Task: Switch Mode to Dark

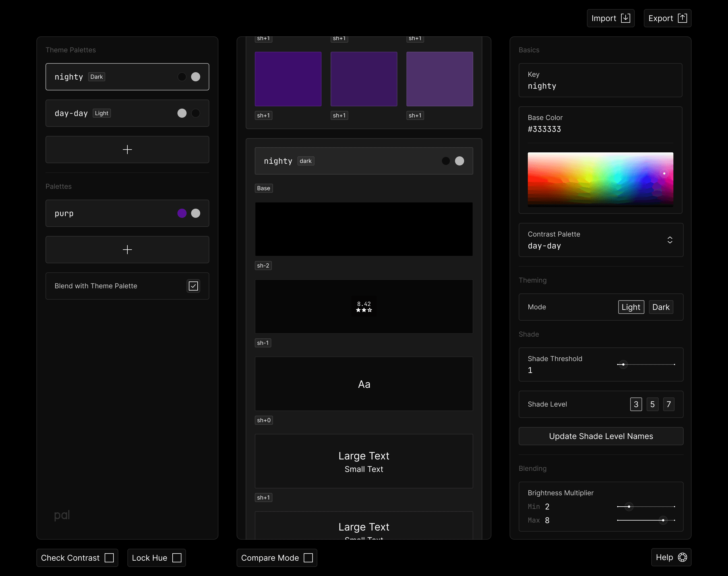Action: (661, 307)
